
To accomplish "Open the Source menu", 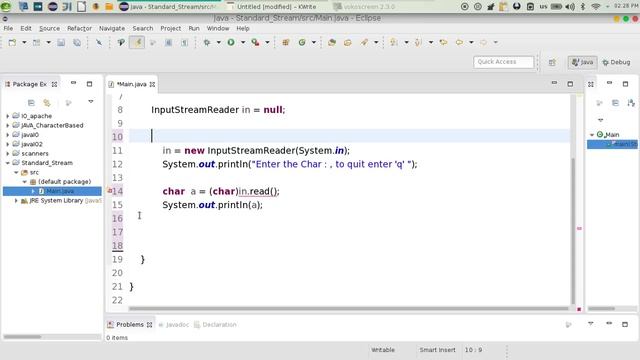I will [x=49, y=28].
